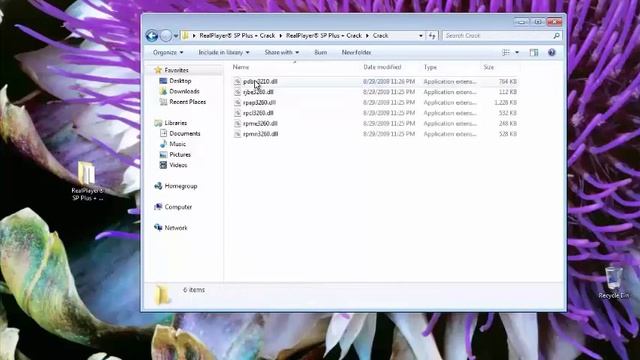Screen dimensions: 640x360
Task: Click the Music note icon in sidebar
Action: tap(163, 144)
